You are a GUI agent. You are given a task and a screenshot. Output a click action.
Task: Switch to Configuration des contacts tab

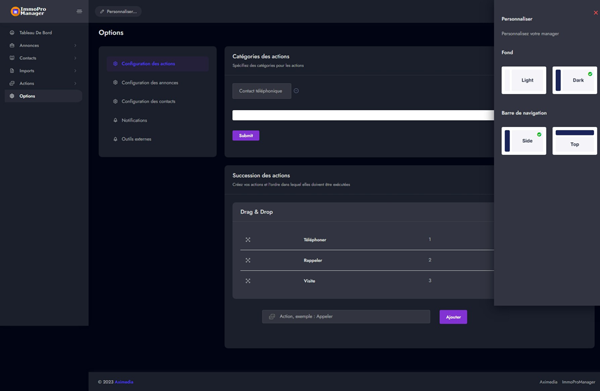coord(158,101)
